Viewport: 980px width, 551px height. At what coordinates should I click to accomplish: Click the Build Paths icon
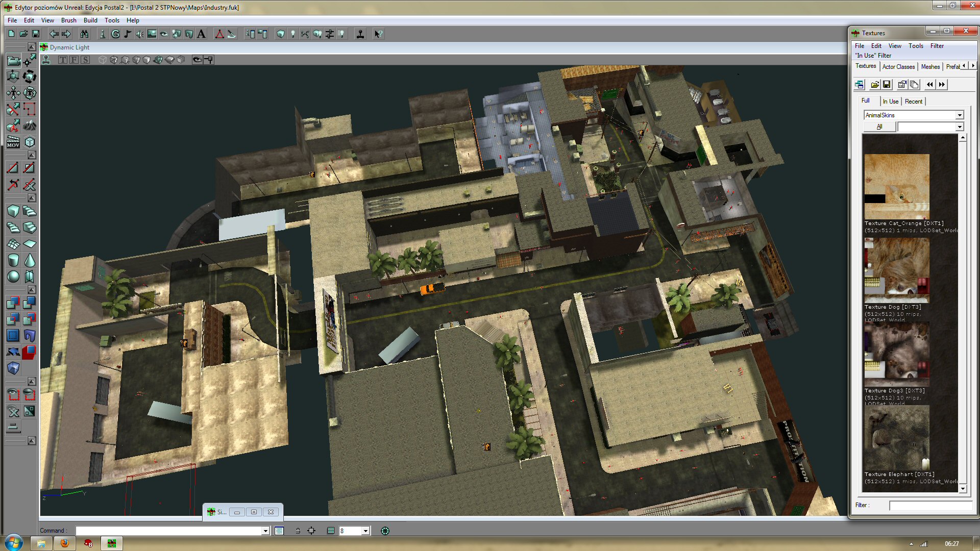pyautogui.click(x=305, y=34)
